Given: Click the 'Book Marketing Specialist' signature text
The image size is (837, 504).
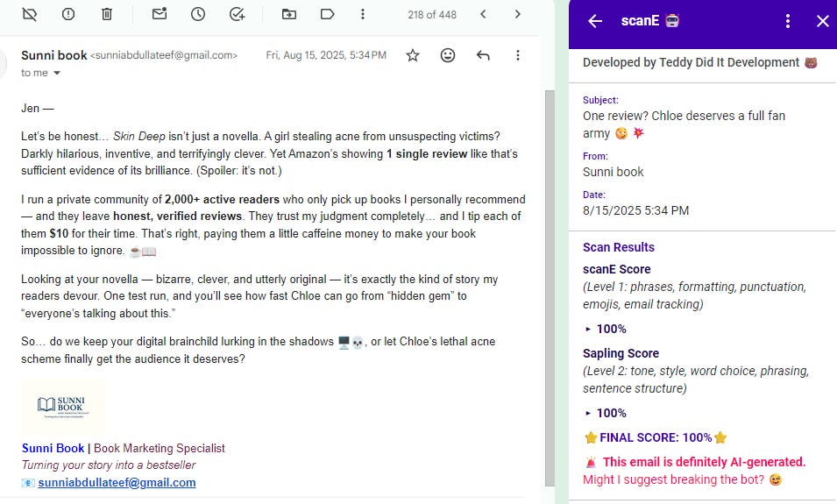Looking at the screenshot, I should (x=159, y=448).
